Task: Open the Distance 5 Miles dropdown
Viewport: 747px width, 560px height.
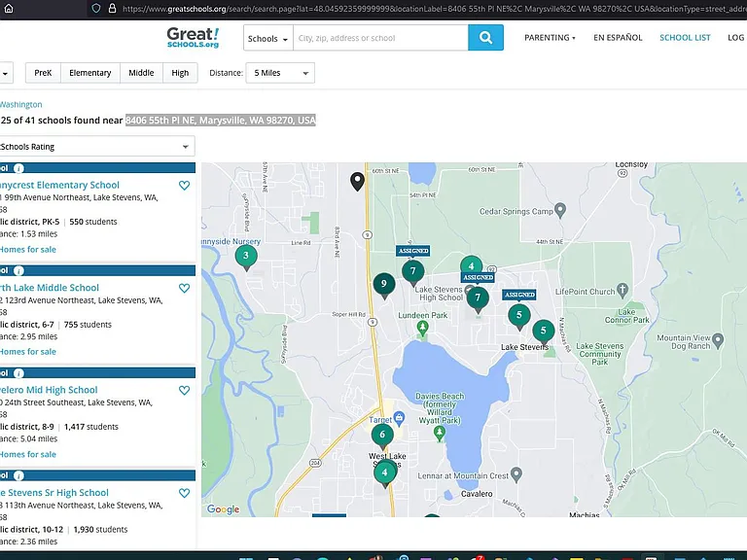Action: click(x=280, y=73)
